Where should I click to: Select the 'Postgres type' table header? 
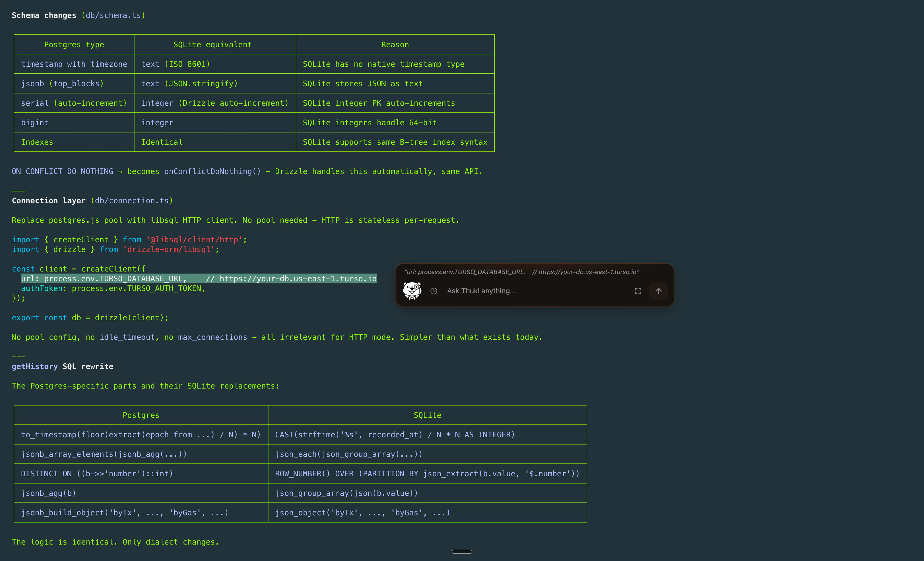point(74,44)
